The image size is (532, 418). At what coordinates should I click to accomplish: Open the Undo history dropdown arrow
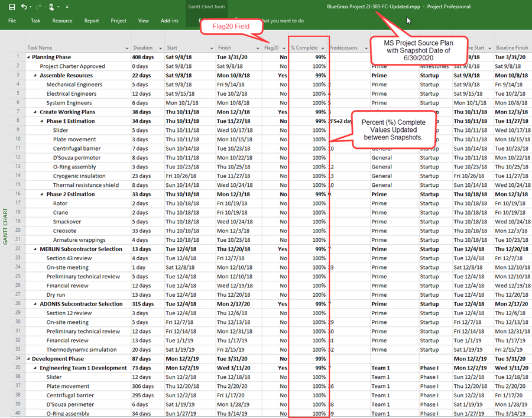[30, 7]
